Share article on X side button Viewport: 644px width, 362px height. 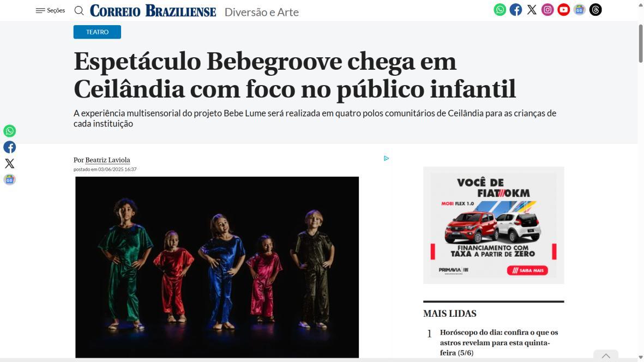tap(9, 164)
